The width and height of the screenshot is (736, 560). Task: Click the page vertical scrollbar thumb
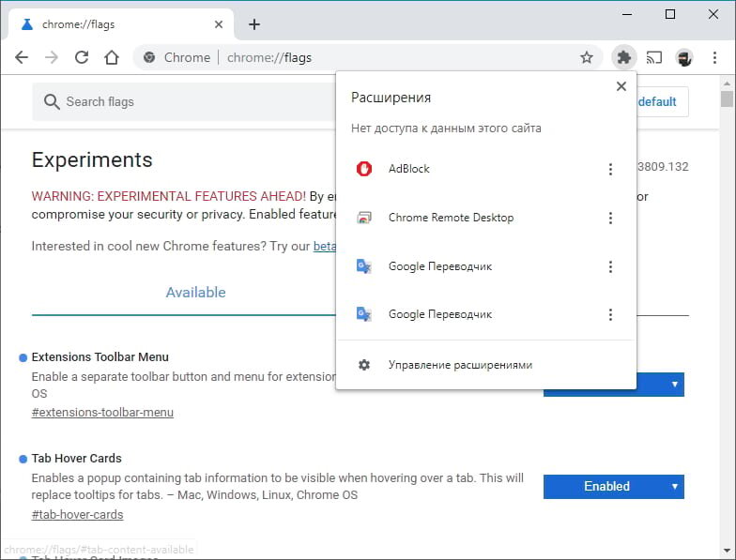[x=727, y=99]
